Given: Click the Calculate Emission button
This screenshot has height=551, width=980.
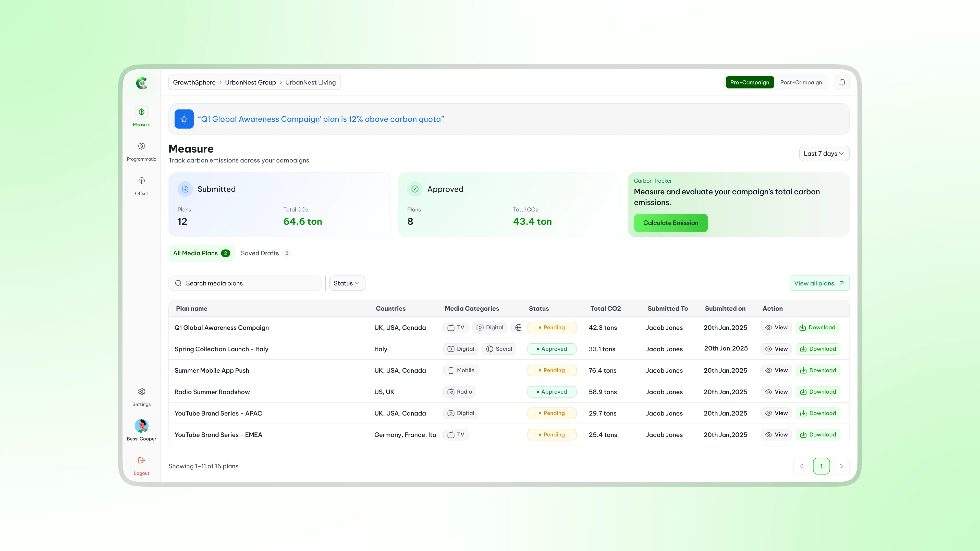Looking at the screenshot, I should [x=671, y=223].
